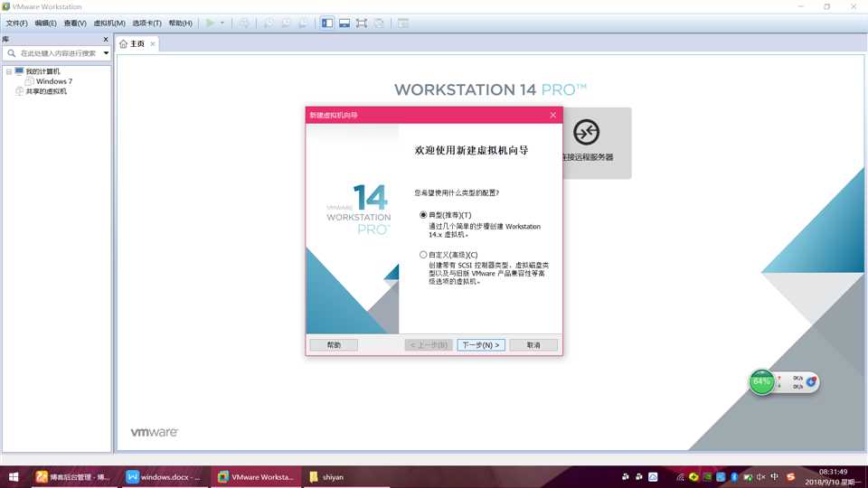Image resolution: width=868 pixels, height=488 pixels.
Task: Click the magnifier icon in library search
Action: click(x=11, y=53)
